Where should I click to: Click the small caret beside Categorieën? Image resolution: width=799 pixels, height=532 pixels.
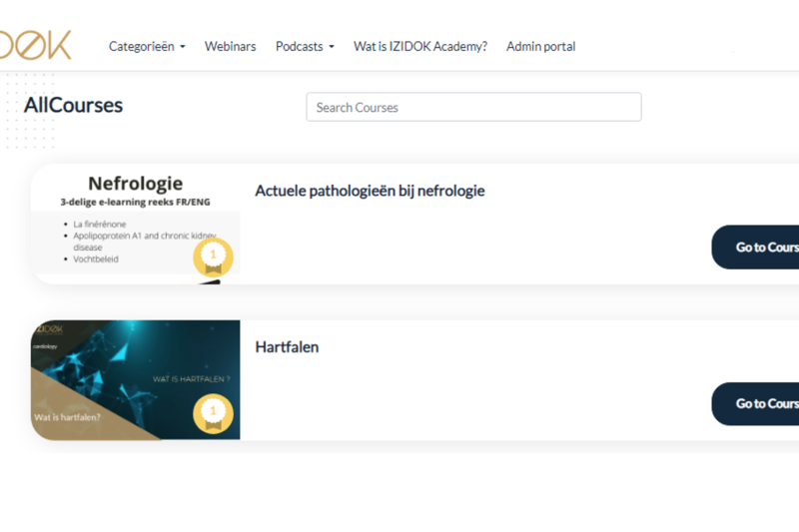click(x=183, y=47)
